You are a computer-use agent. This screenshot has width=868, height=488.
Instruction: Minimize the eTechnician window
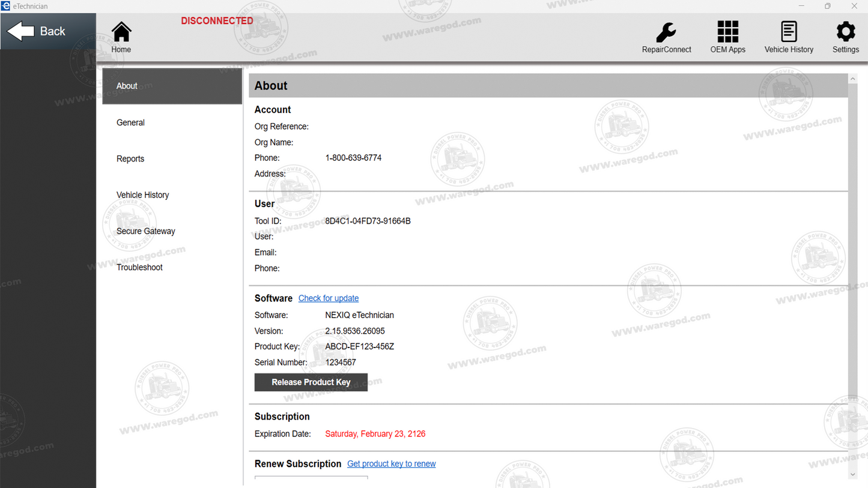[801, 6]
